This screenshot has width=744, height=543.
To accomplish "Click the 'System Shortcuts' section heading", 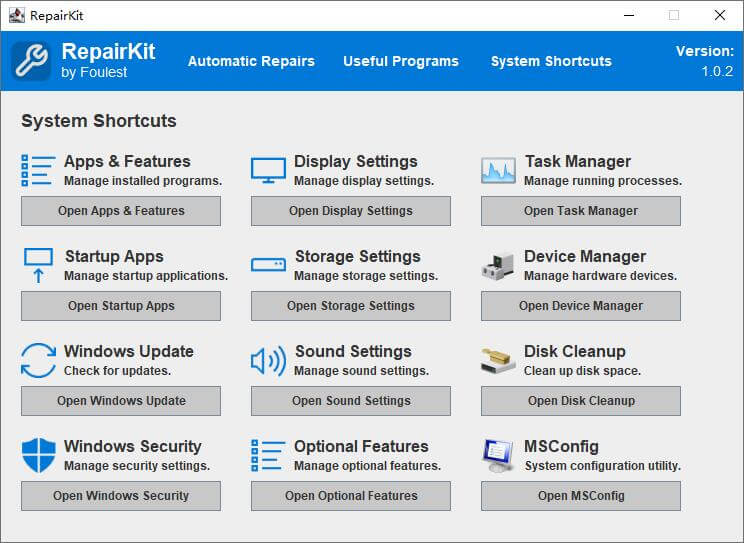I will (99, 121).
